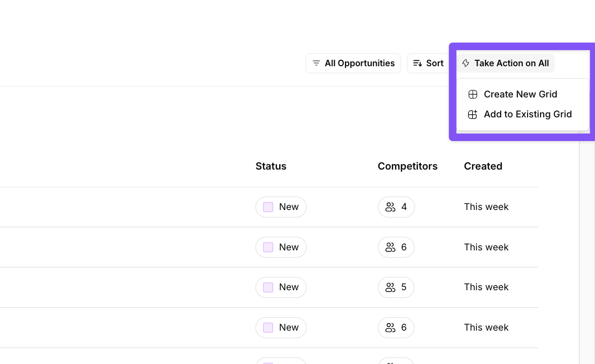Click the sort arrows icon on Sort button
The image size is (595, 364).
point(418,64)
